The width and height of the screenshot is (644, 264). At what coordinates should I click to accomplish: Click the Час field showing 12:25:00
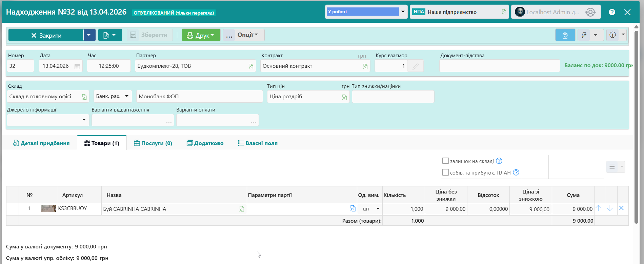109,66
